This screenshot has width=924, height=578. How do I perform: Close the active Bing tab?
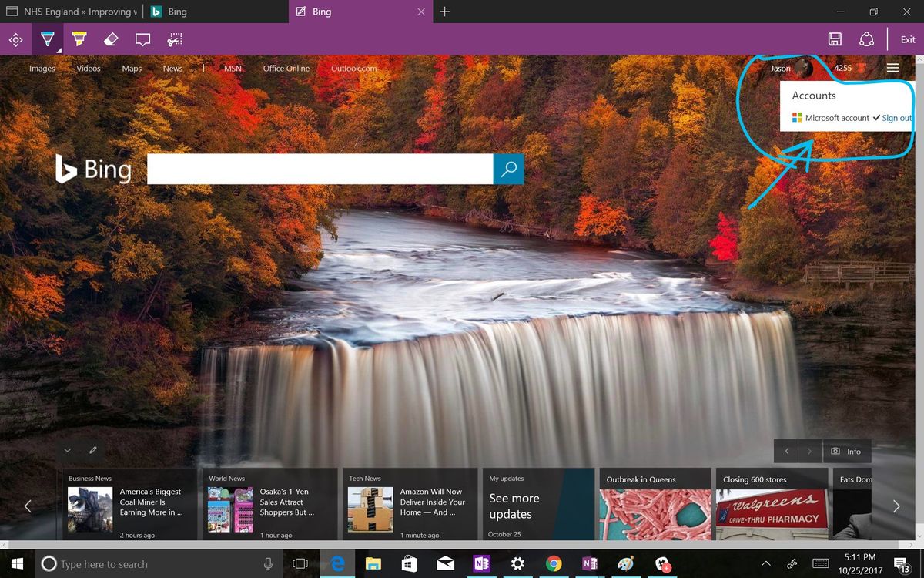(x=420, y=12)
